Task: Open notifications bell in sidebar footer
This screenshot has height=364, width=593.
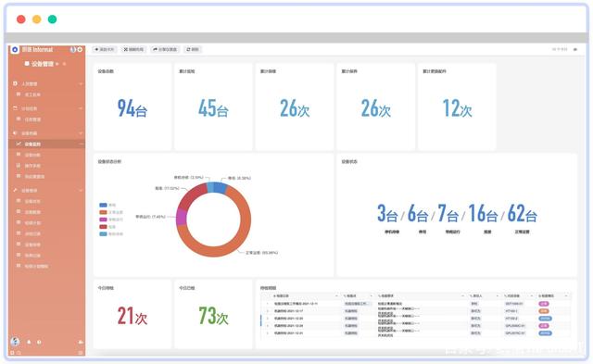Action: [x=29, y=342]
